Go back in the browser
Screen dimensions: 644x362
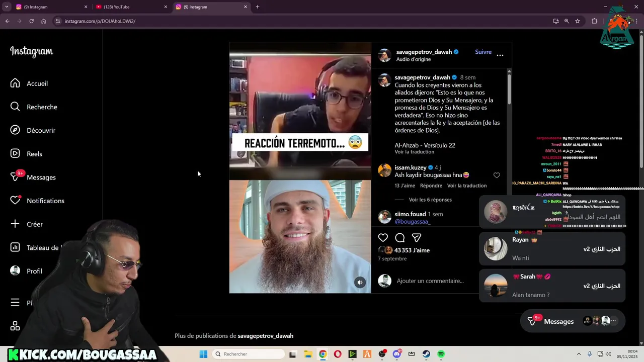pos(8,21)
